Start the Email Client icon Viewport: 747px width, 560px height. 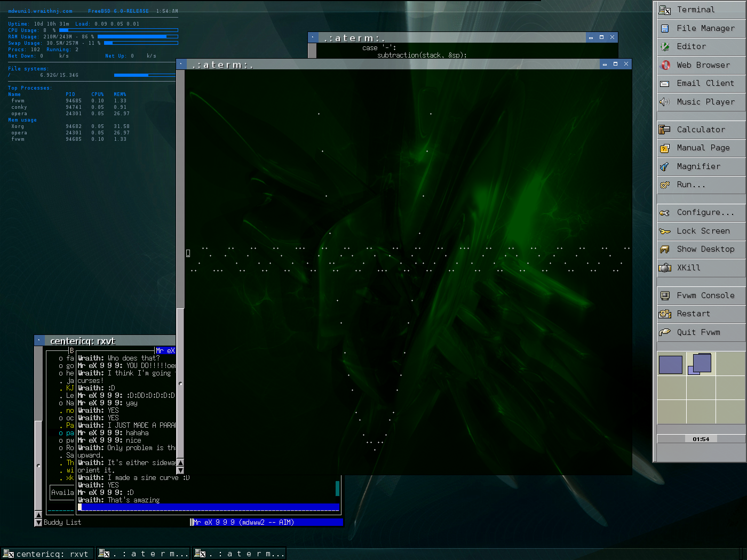[665, 84]
